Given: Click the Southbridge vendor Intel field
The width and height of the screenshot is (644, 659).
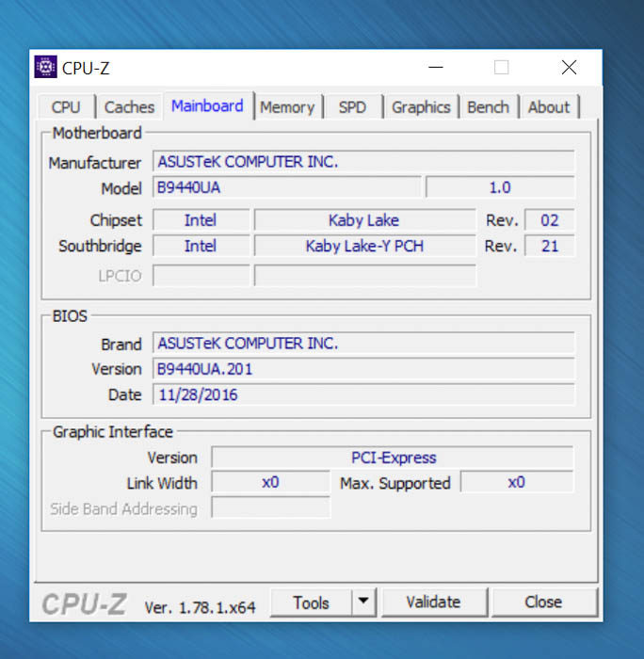Looking at the screenshot, I should [x=201, y=246].
